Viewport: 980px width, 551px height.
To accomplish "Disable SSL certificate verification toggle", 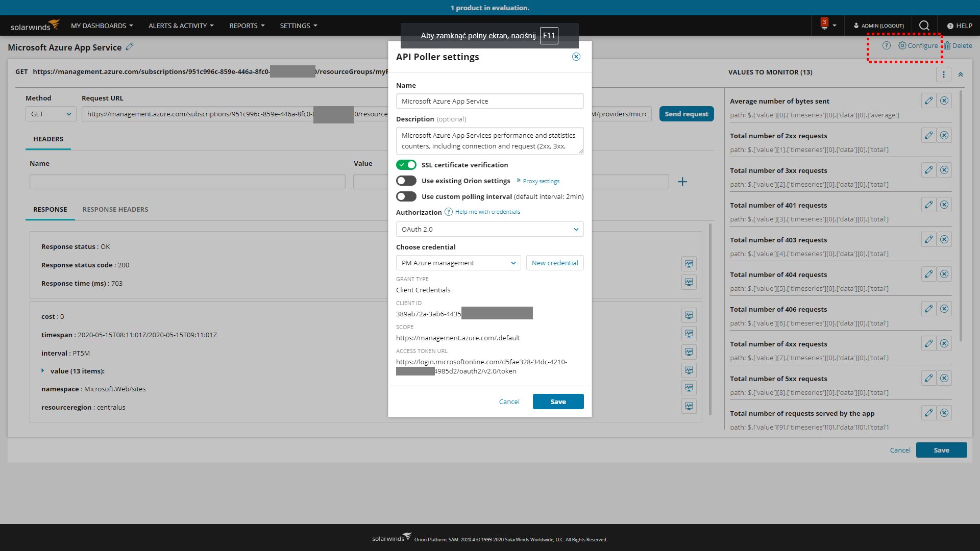I will click(x=406, y=165).
